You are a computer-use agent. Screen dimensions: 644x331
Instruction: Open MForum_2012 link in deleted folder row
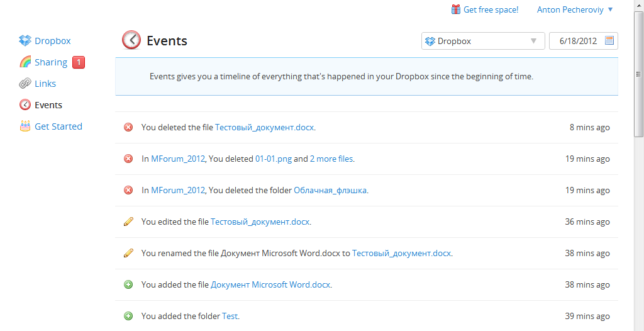point(178,191)
